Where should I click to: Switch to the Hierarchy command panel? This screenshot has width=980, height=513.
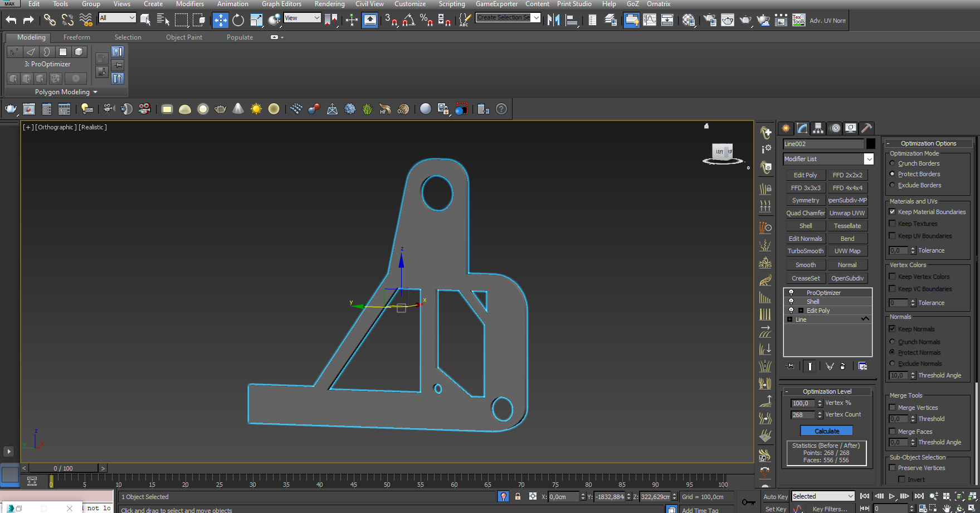point(818,128)
